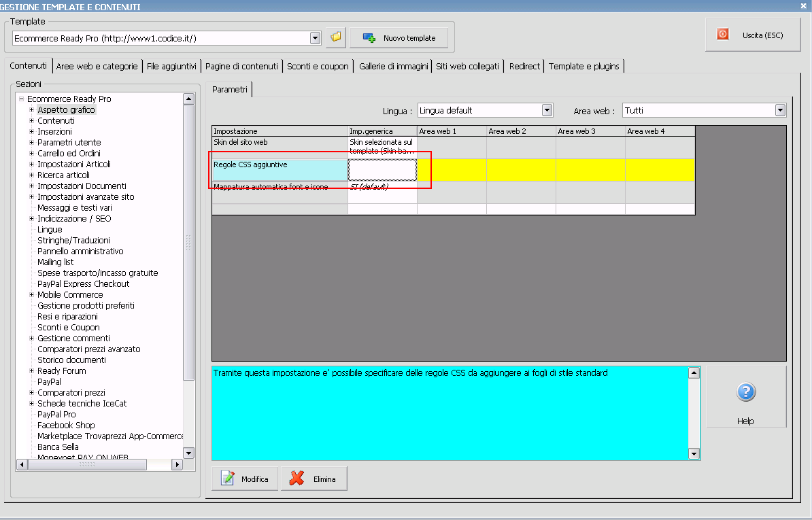The height and width of the screenshot is (520, 812).
Task: Go to Gallerie di immagini tab
Action: 394,66
